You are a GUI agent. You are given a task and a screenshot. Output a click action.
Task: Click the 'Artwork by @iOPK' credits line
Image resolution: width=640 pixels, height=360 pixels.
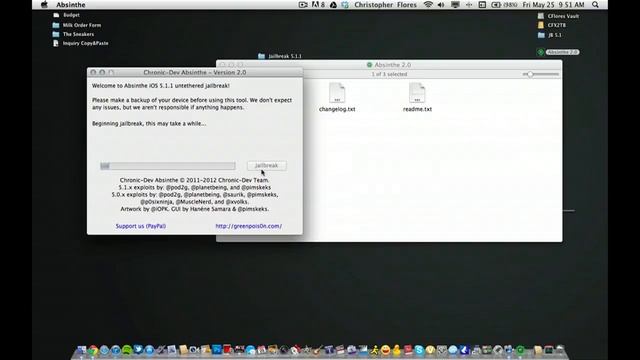pos(194,209)
